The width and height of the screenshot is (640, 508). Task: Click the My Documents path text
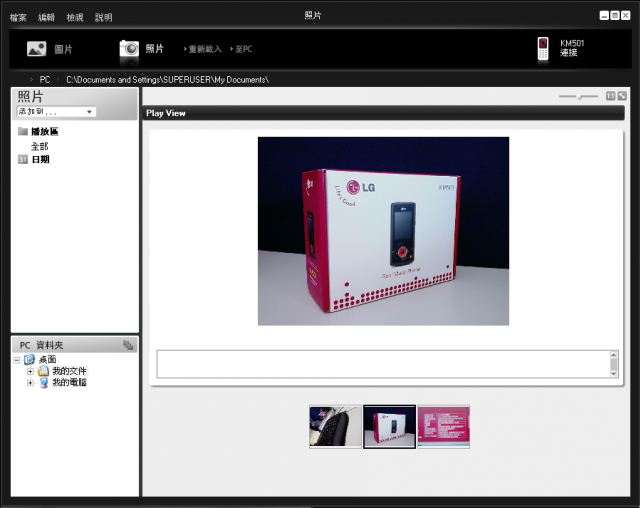tap(167, 80)
